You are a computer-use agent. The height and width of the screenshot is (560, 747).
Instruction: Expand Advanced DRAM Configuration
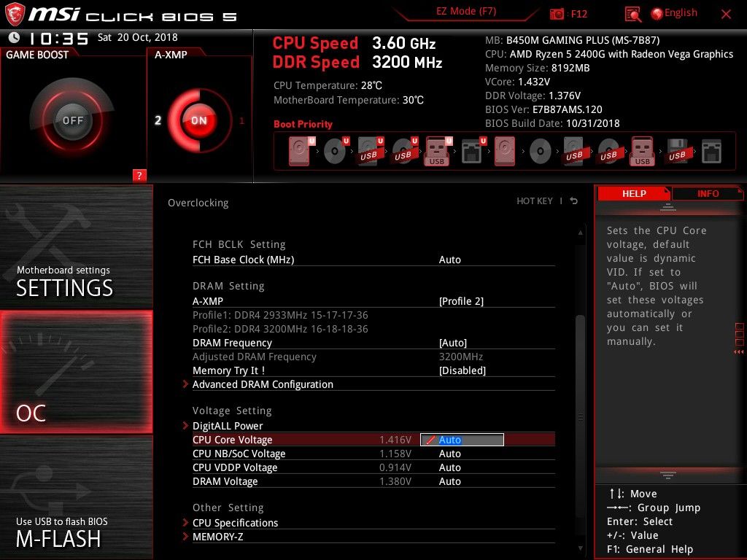tap(263, 384)
